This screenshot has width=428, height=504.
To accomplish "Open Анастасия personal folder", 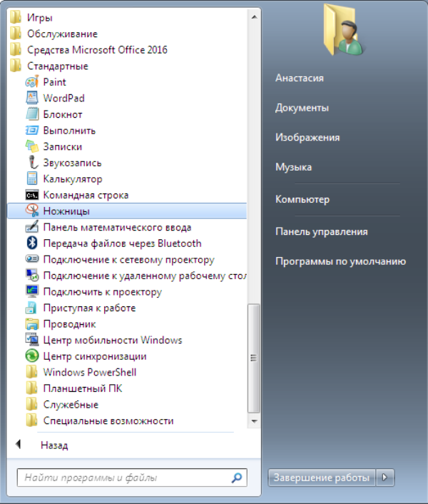I will [300, 78].
